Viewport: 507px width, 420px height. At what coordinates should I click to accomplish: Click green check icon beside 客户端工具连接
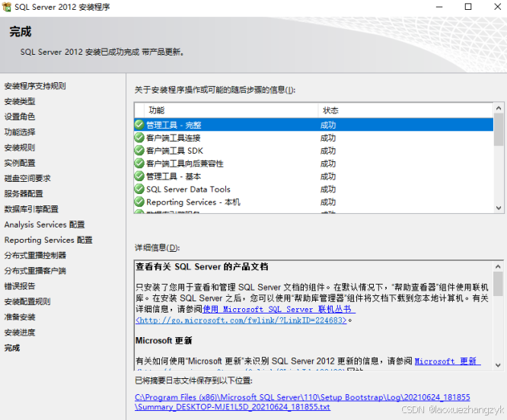click(x=139, y=138)
